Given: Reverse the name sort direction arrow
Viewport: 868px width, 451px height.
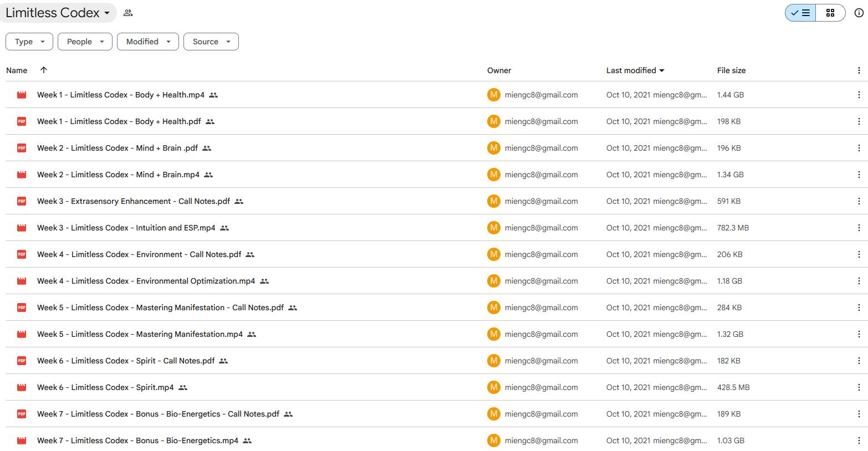Looking at the screenshot, I should tap(44, 70).
